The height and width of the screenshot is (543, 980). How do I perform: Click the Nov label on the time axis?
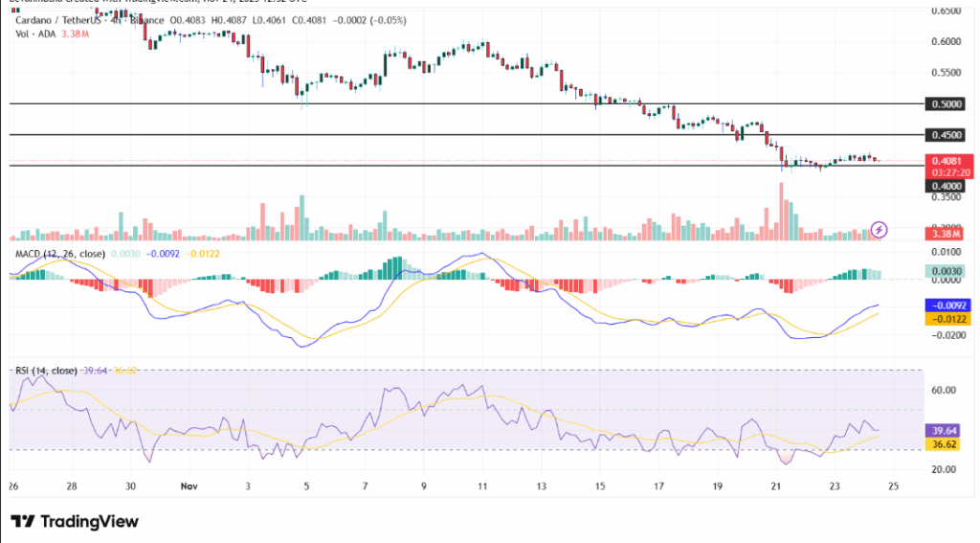tap(189, 486)
